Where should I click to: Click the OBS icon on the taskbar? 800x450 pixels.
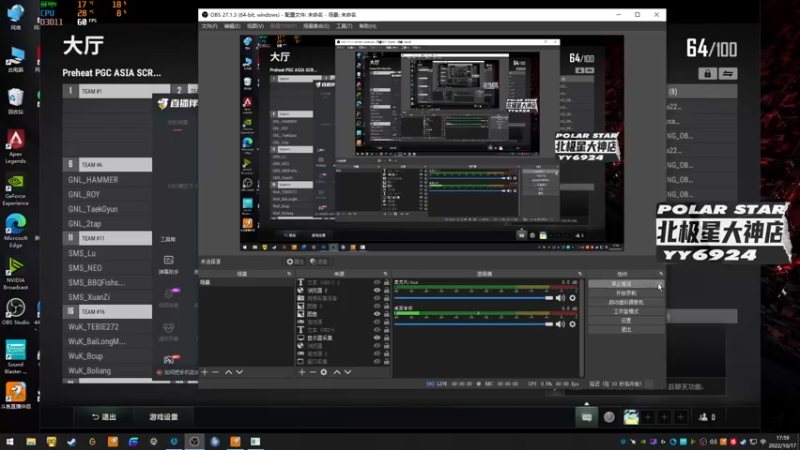(194, 441)
